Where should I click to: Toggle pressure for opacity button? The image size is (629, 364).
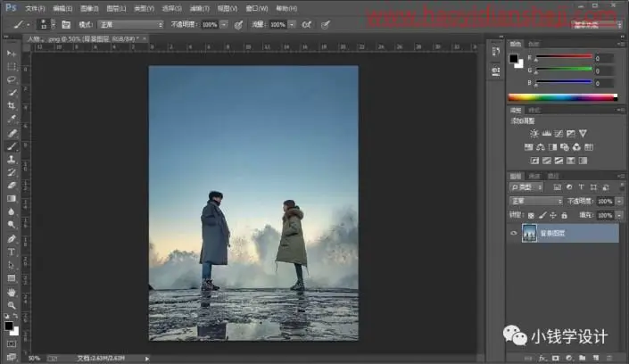point(238,25)
